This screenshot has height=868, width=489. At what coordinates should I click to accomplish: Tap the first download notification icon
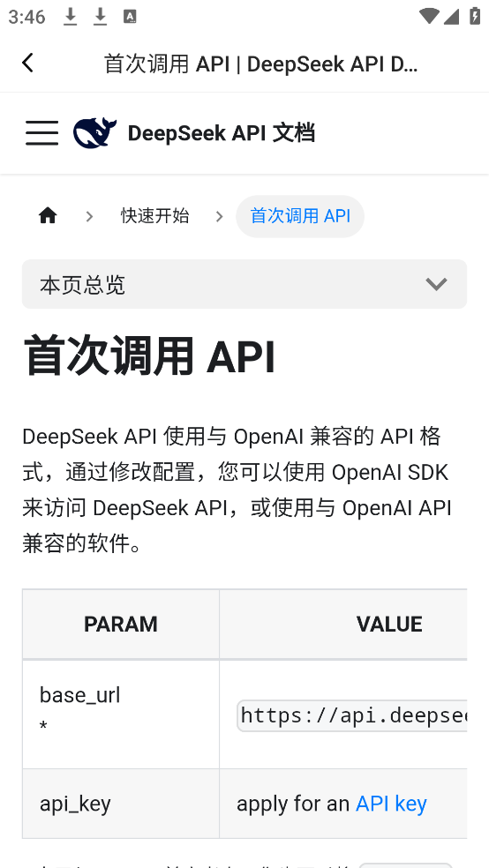pos(70,17)
